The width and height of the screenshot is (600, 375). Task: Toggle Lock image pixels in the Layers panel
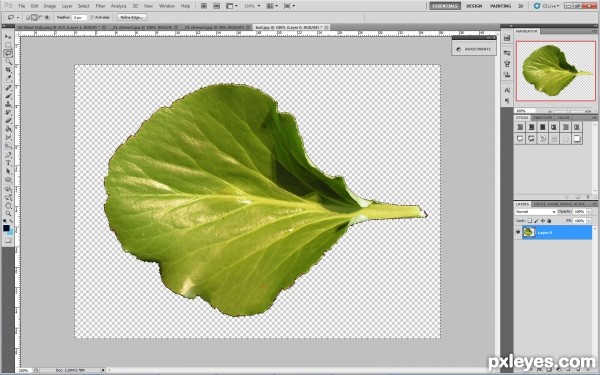pos(536,221)
